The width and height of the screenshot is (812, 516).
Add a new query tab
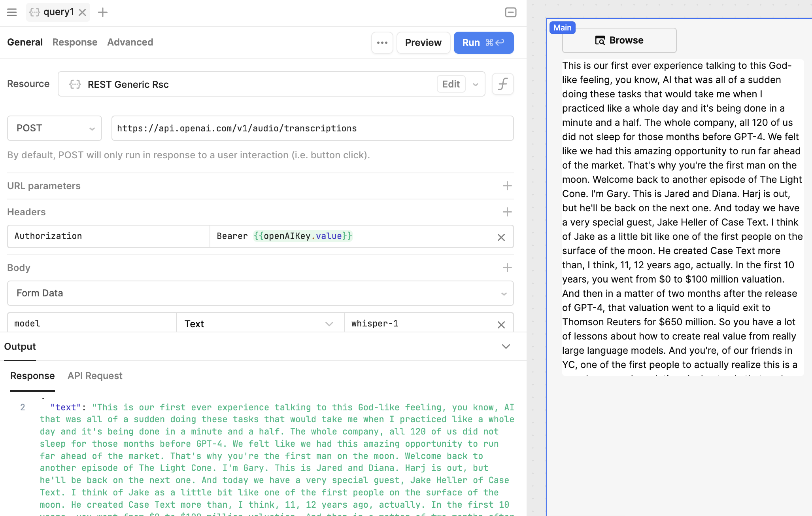103,12
